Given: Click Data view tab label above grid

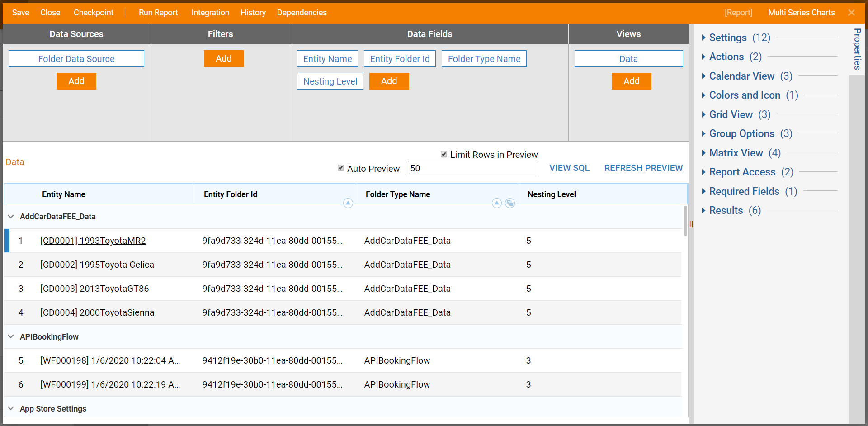Looking at the screenshot, I should click(15, 162).
